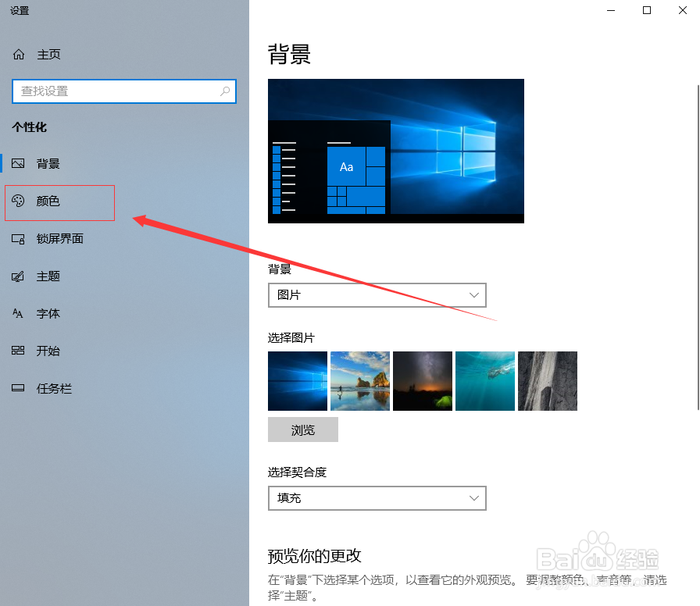The height and width of the screenshot is (606, 700).
Task: Open 字体 fonts settings icon
Action: 17,313
